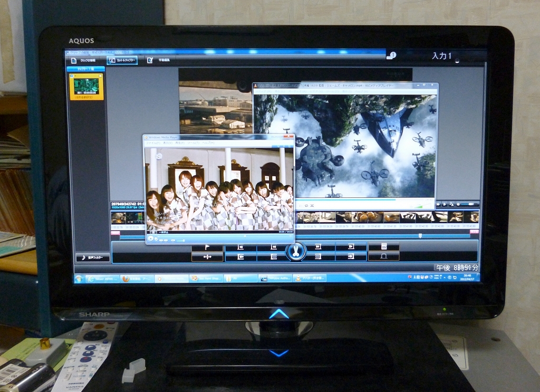The height and width of the screenshot is (392, 540).
Task: Play video in Windows Media Player
Action: coord(150,238)
